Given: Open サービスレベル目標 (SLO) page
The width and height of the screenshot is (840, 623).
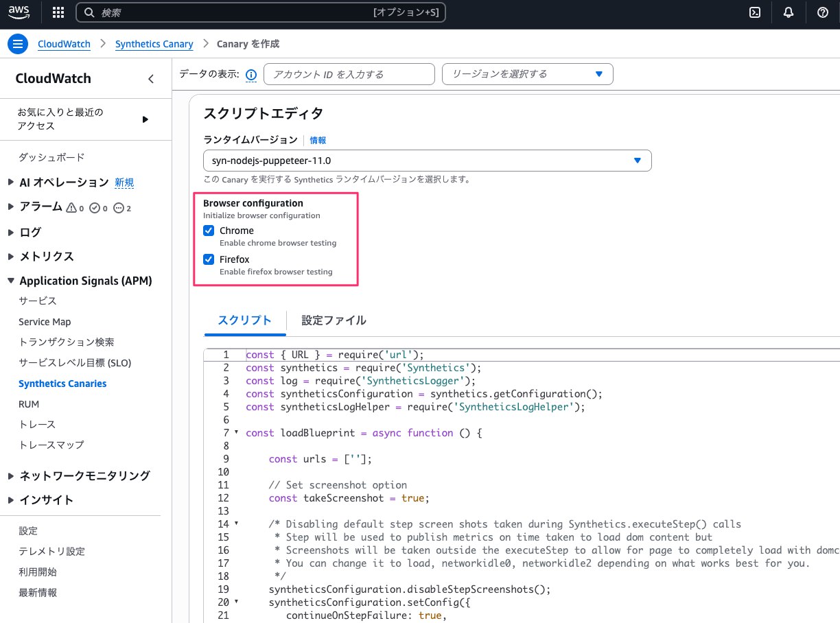Looking at the screenshot, I should pos(75,362).
